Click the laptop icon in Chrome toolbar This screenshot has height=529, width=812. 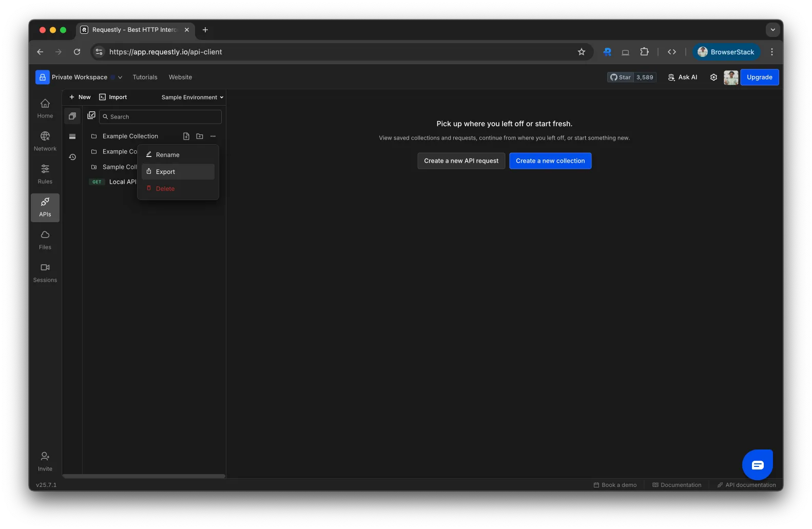pyautogui.click(x=625, y=52)
